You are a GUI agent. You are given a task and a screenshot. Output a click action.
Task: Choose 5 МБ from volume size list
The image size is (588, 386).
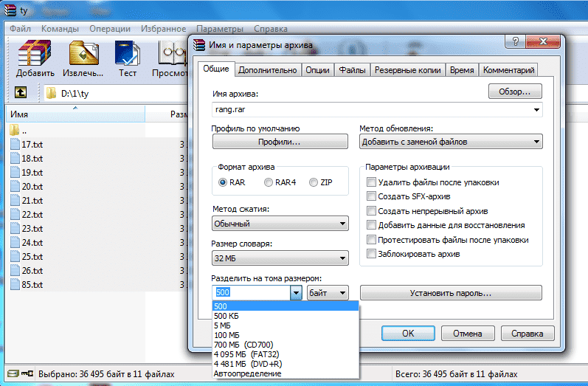(x=286, y=325)
